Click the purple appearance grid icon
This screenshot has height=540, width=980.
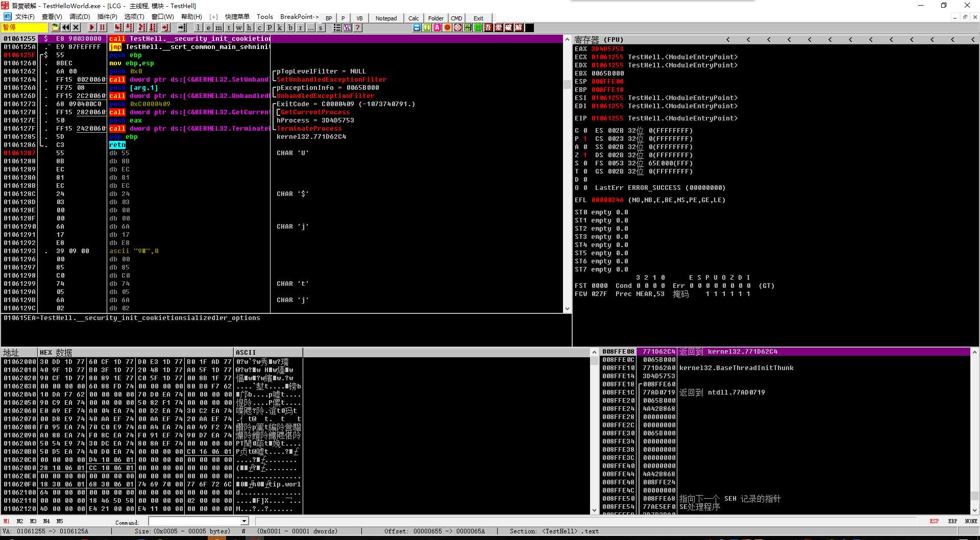click(x=348, y=28)
